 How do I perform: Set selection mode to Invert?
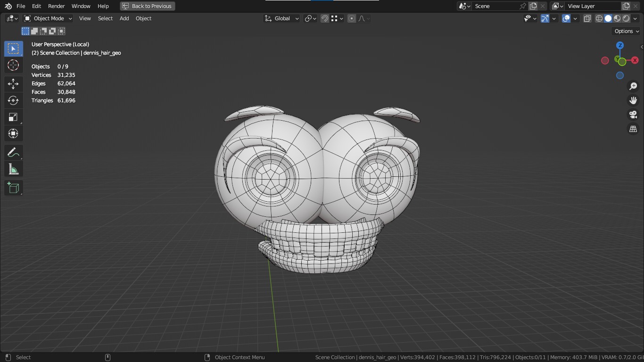52,31
